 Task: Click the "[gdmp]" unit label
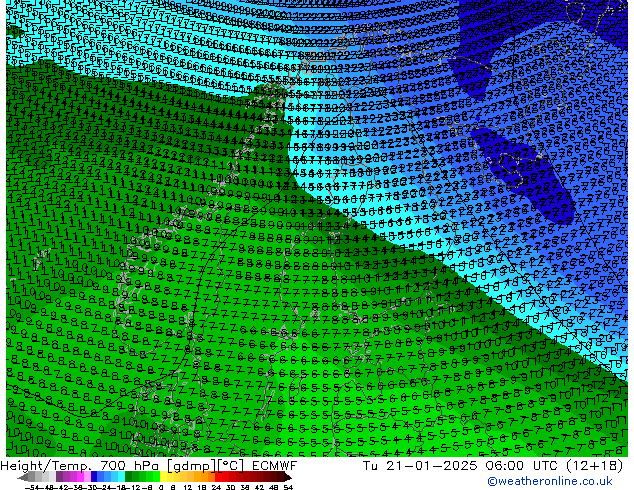(192, 466)
